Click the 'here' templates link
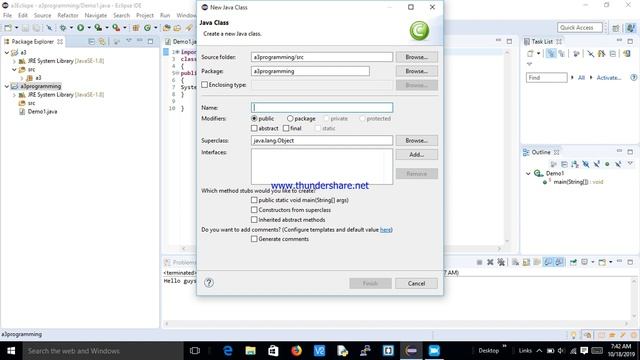Image resolution: width=640 pixels, height=360 pixels. pyautogui.click(x=385, y=229)
